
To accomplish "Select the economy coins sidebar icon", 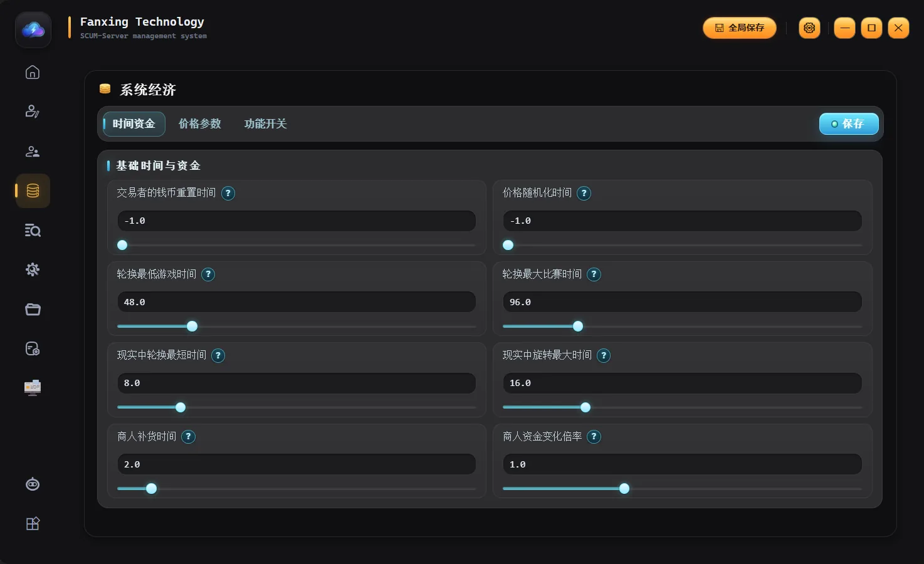I will (33, 191).
